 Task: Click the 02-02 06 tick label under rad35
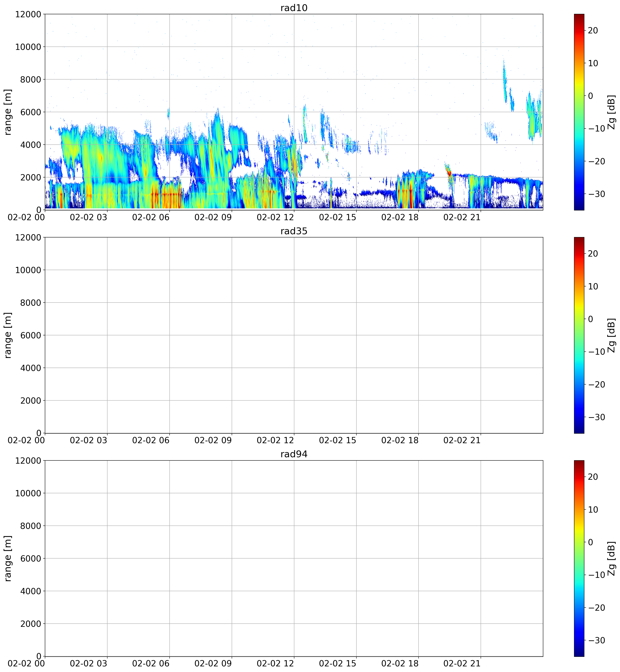tap(151, 440)
